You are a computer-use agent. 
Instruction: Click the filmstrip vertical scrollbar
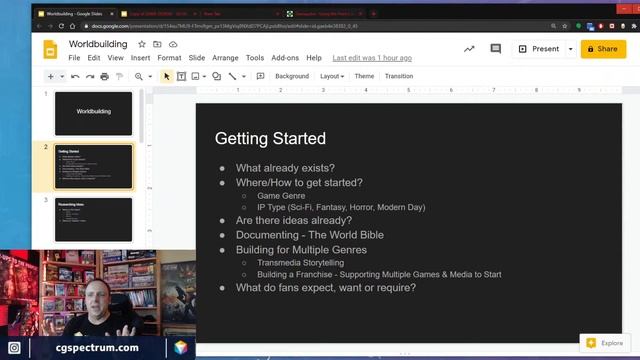point(141,116)
